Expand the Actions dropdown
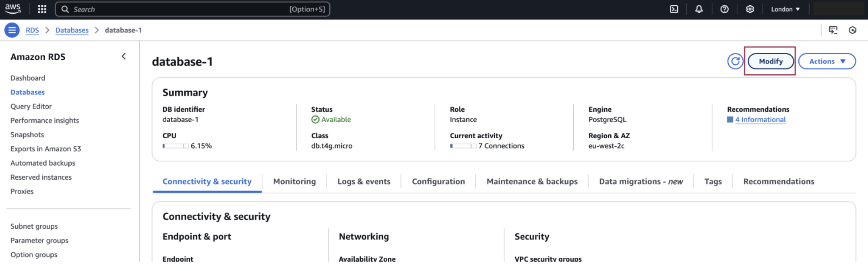 [x=827, y=62]
